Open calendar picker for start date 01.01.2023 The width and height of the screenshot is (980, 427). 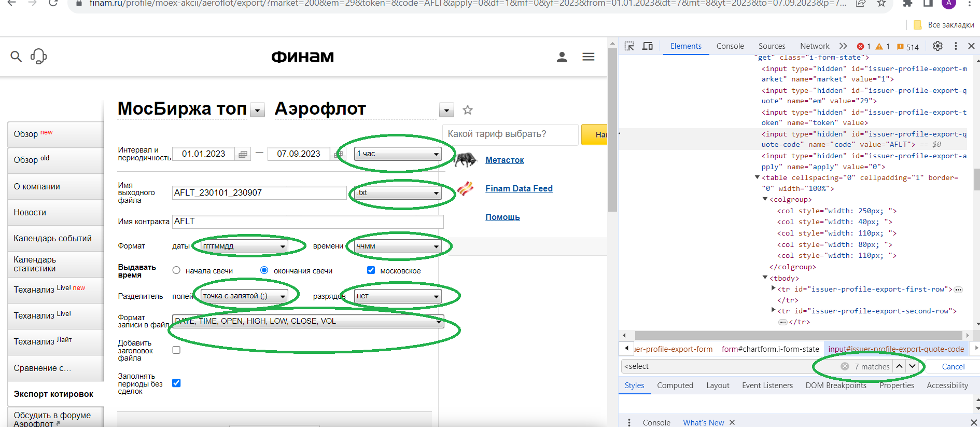243,154
